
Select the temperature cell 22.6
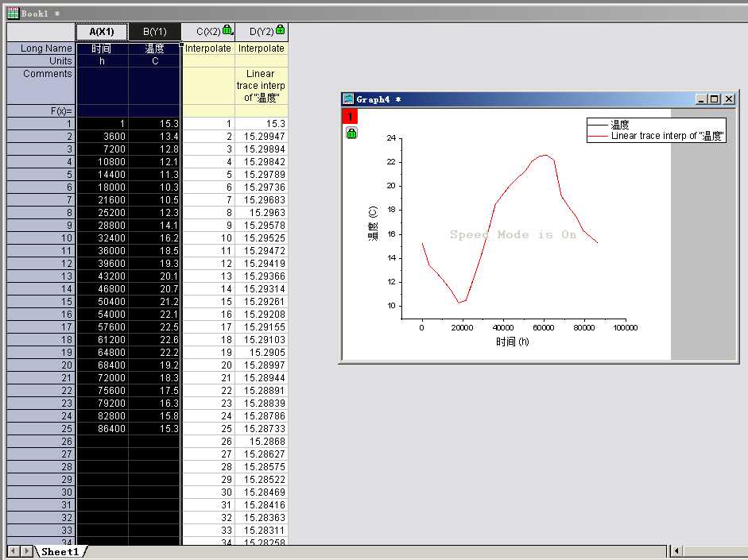[x=154, y=340]
